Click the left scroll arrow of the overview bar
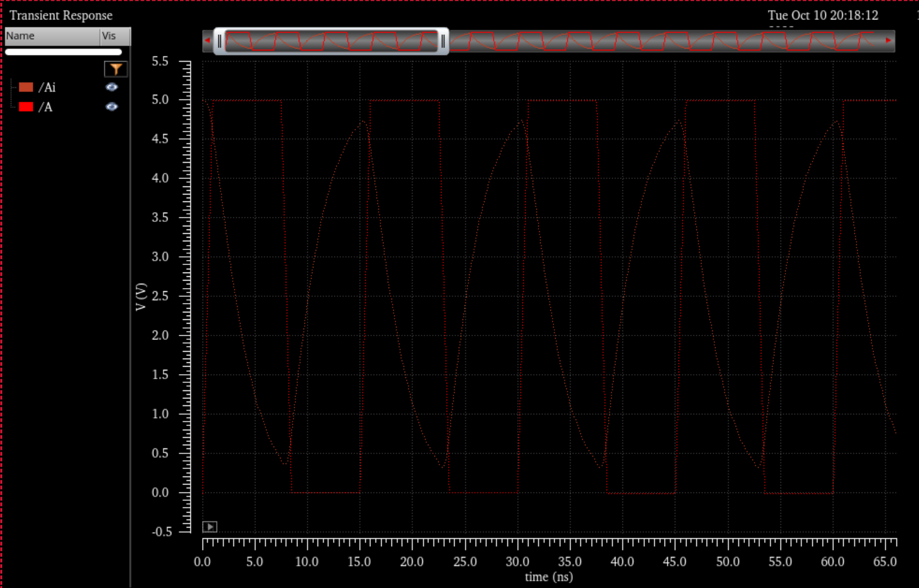 click(207, 41)
